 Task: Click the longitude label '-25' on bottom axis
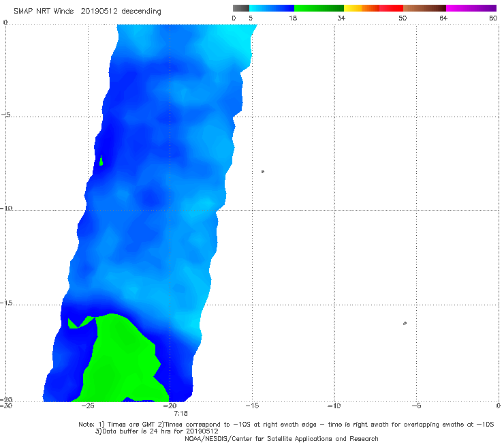coord(88,406)
